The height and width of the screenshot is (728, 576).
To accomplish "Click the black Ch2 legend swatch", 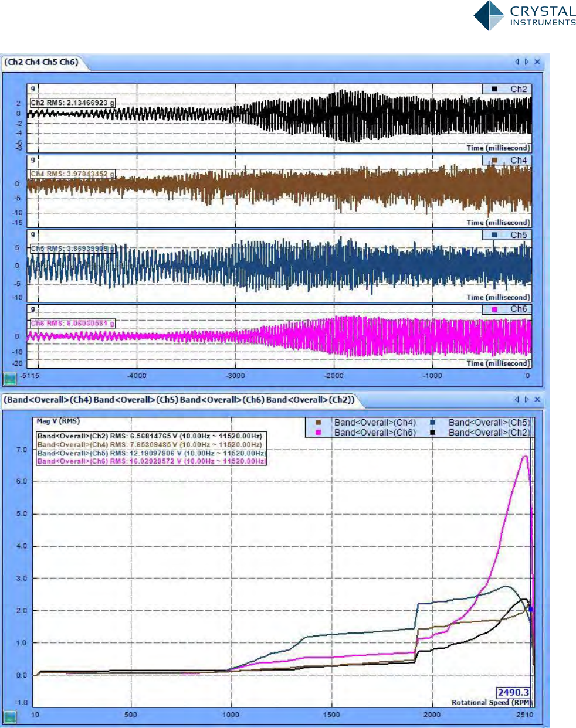I will coord(494,89).
